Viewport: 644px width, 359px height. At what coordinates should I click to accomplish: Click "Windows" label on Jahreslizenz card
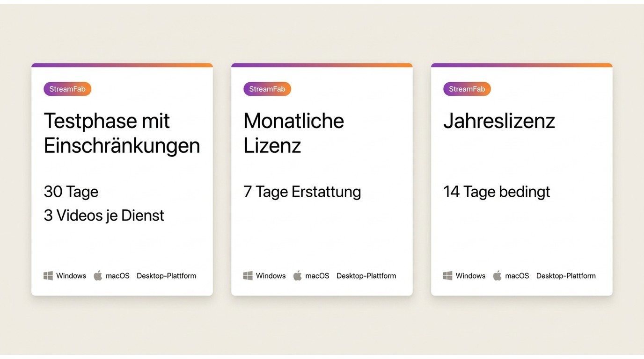pos(471,276)
